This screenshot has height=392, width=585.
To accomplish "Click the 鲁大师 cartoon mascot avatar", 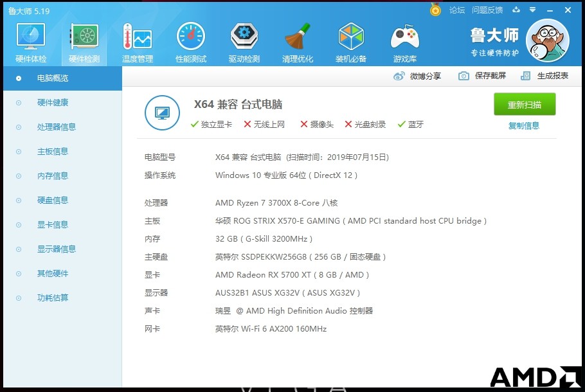I will [x=547, y=40].
